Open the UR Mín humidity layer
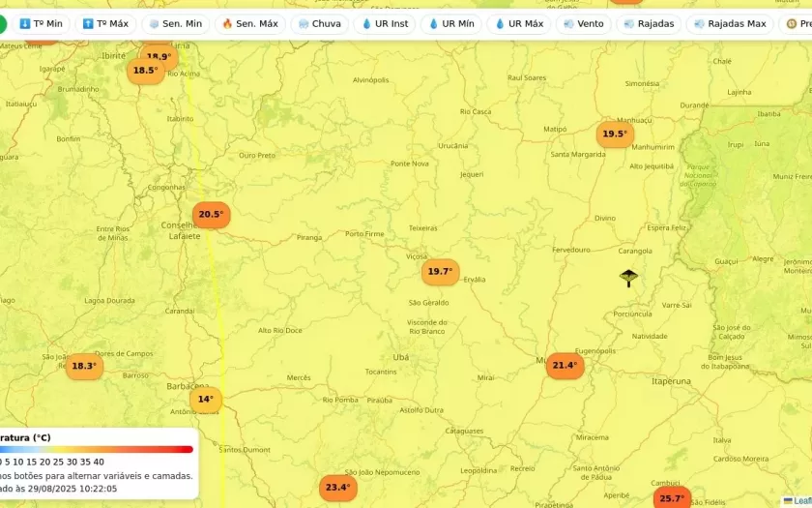Screen dimensions: 812x508 coord(451,24)
